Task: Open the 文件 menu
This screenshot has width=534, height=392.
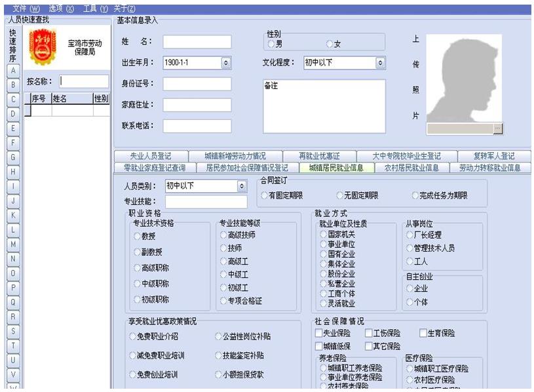Action: 26,9
